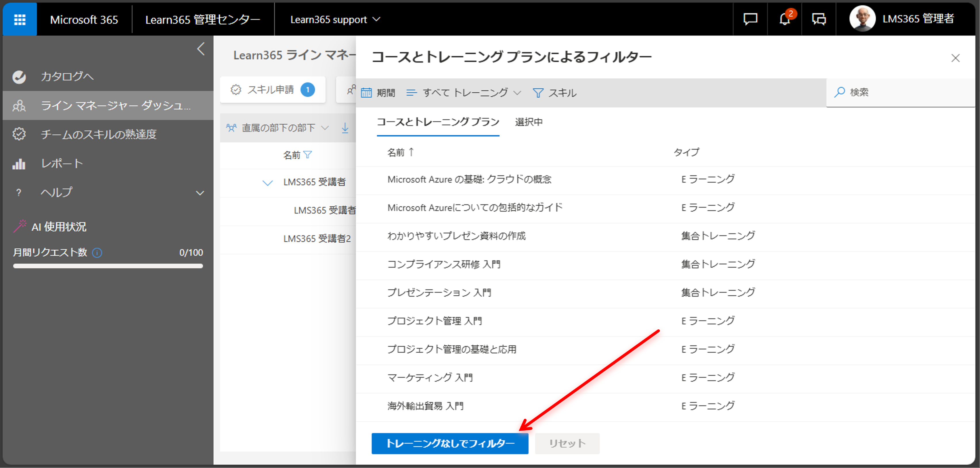Click info icon beside 月間リクエスト数
The width and height of the screenshot is (980, 468).
(97, 253)
